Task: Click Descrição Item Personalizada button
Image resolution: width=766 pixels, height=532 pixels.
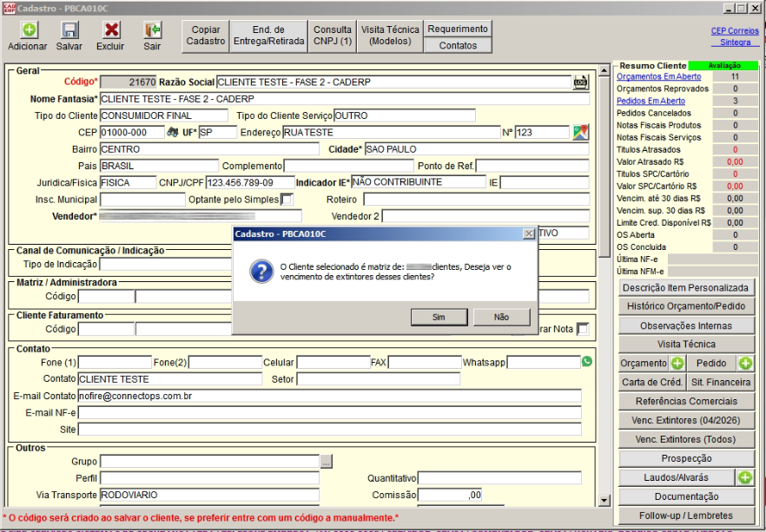Action: (686, 288)
